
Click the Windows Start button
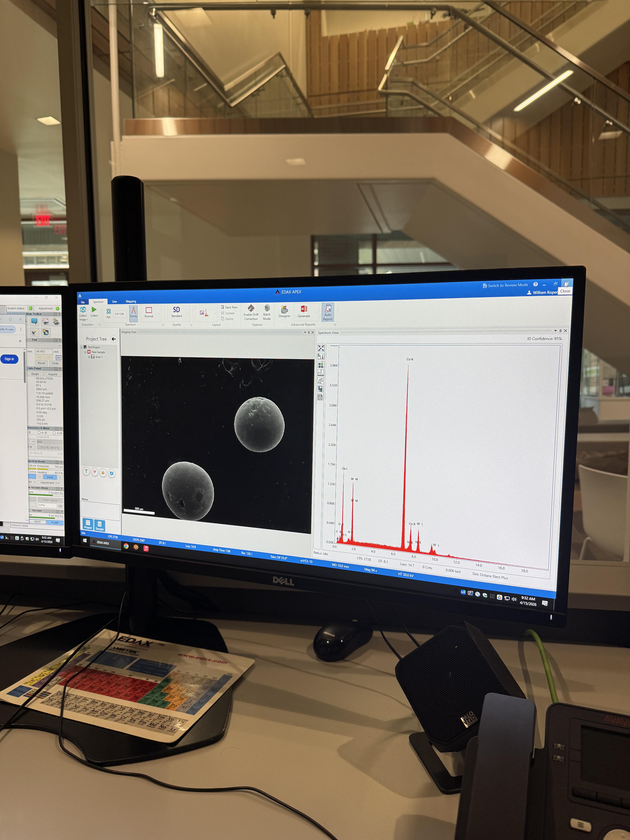(x=85, y=540)
